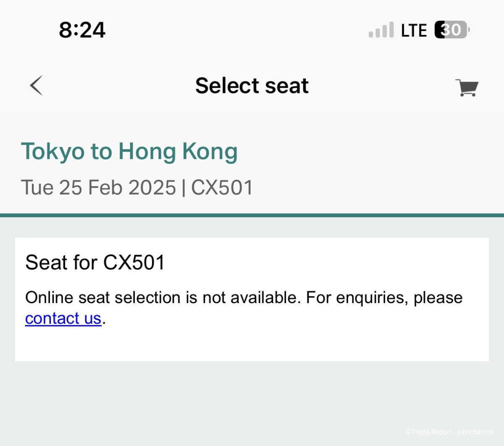Tap the "Tokyo to Hong Kong" route heading
This screenshot has width=504, height=446.
pos(129,151)
